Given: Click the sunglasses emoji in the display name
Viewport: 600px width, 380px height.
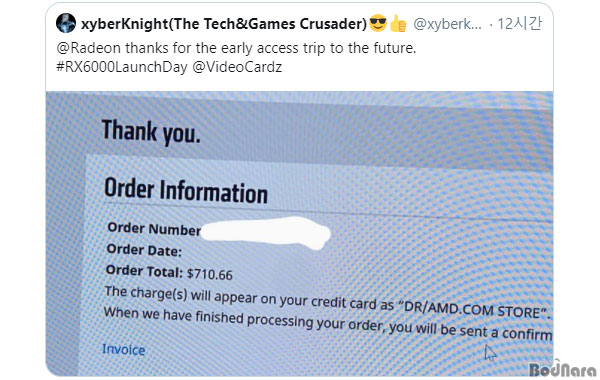Looking at the screenshot, I should (x=378, y=23).
